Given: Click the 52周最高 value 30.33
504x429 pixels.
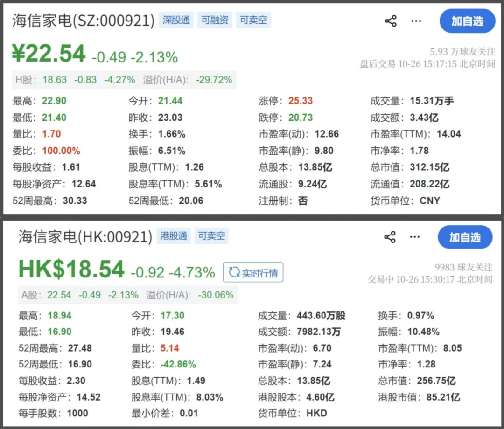Looking at the screenshot, I should (75, 201).
